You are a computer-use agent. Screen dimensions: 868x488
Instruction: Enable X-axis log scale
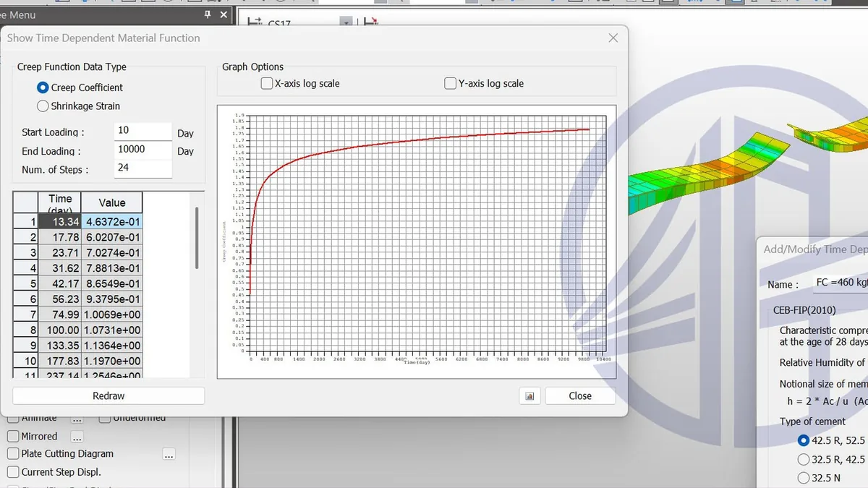click(267, 83)
